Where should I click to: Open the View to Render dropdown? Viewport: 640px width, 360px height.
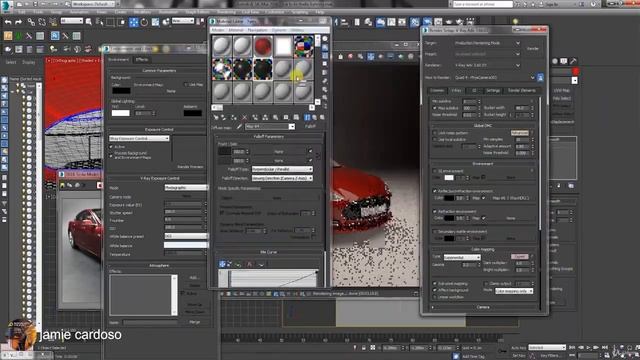pos(494,77)
